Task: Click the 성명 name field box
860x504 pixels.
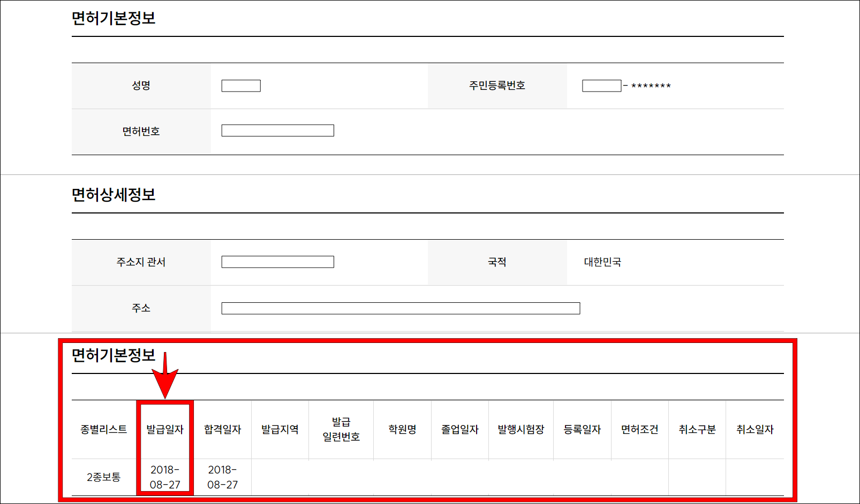Action: (241, 86)
